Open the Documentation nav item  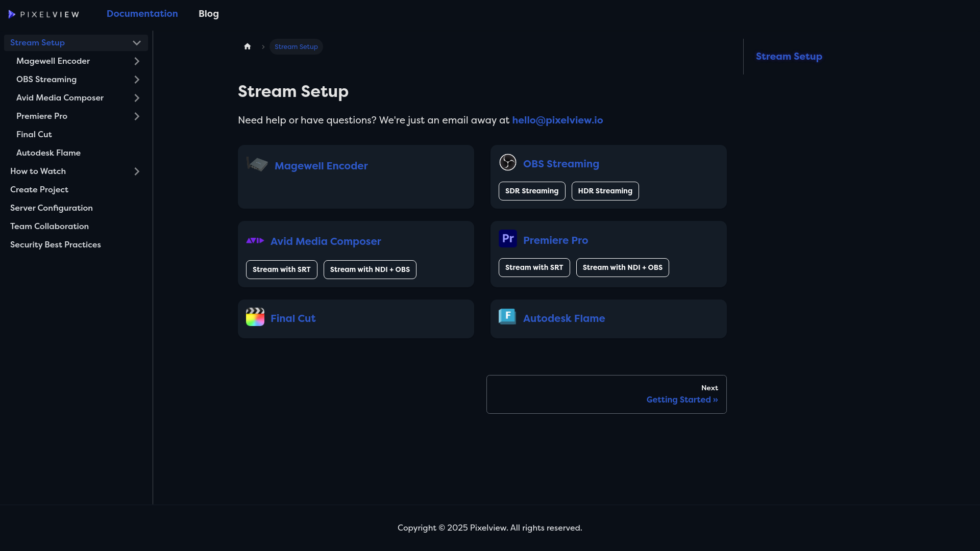coord(142,14)
